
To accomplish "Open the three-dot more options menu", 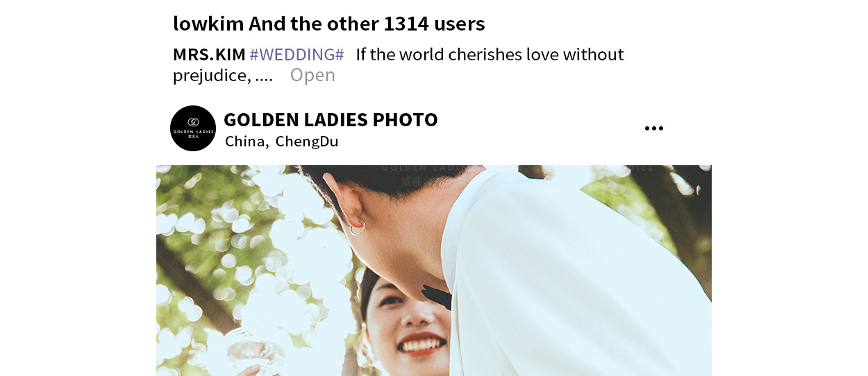I will 653,128.
